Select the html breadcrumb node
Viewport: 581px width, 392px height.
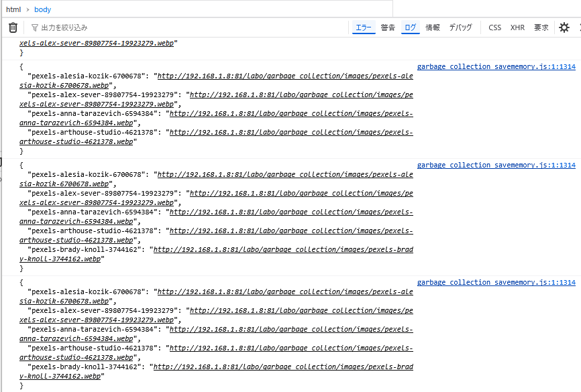click(13, 9)
